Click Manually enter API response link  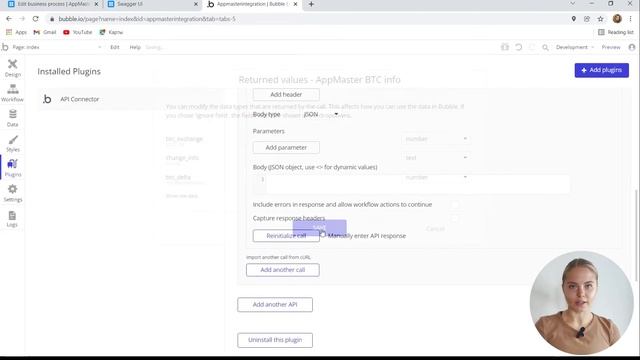coord(367,236)
